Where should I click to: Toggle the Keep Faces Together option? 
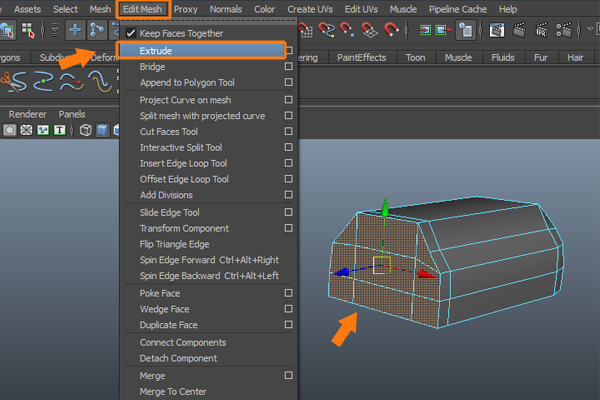[x=181, y=33]
